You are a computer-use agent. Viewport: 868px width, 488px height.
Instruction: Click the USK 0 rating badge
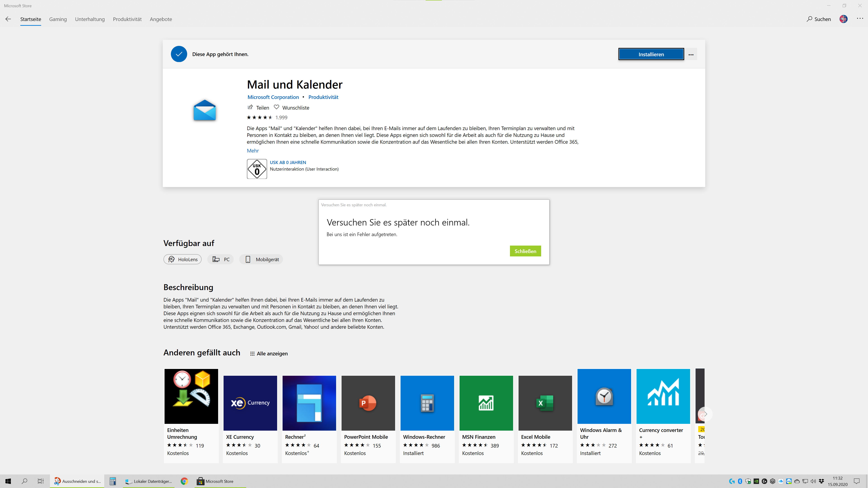tap(257, 169)
